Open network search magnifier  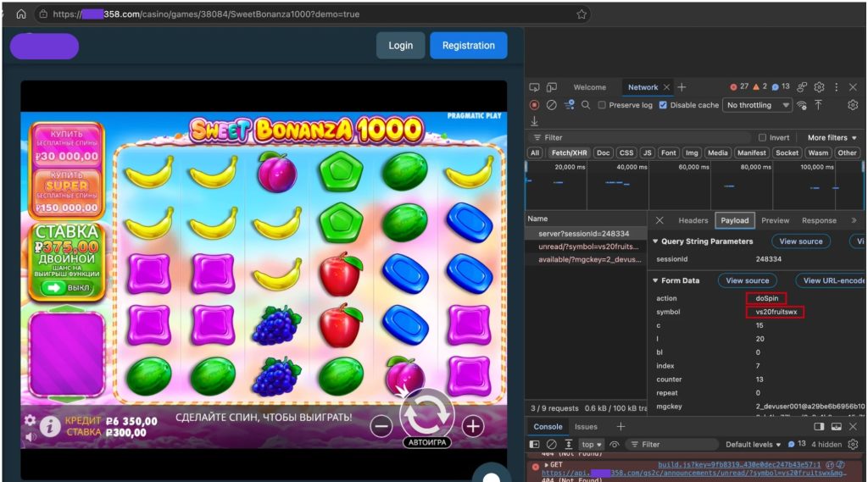(x=586, y=104)
